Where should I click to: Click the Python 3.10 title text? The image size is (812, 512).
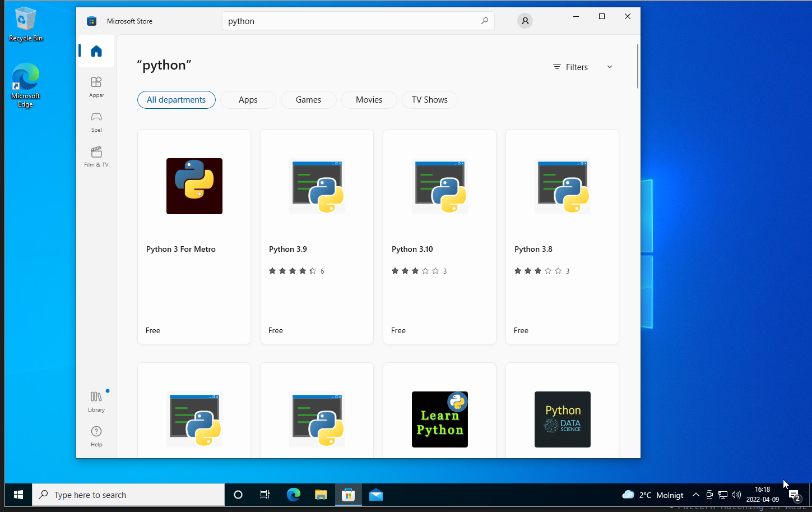coord(412,249)
